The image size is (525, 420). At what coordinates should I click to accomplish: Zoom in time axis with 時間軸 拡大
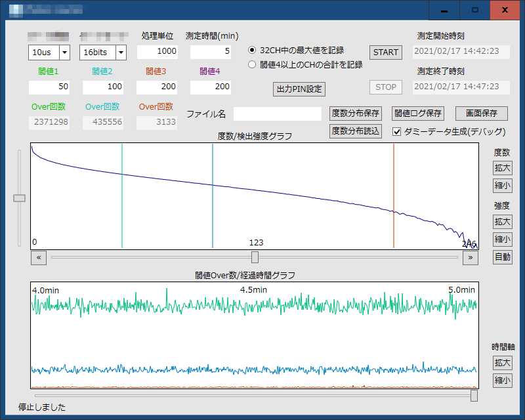point(502,363)
